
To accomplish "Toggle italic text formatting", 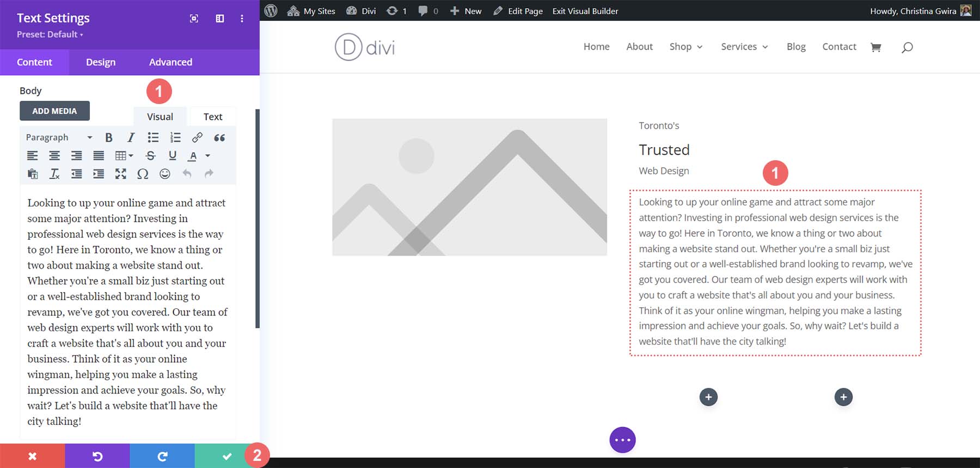I will coord(131,138).
